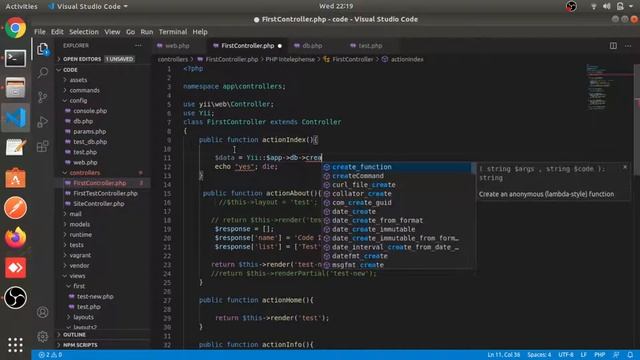Open console.php in config folder
640x360 pixels.
(90, 111)
